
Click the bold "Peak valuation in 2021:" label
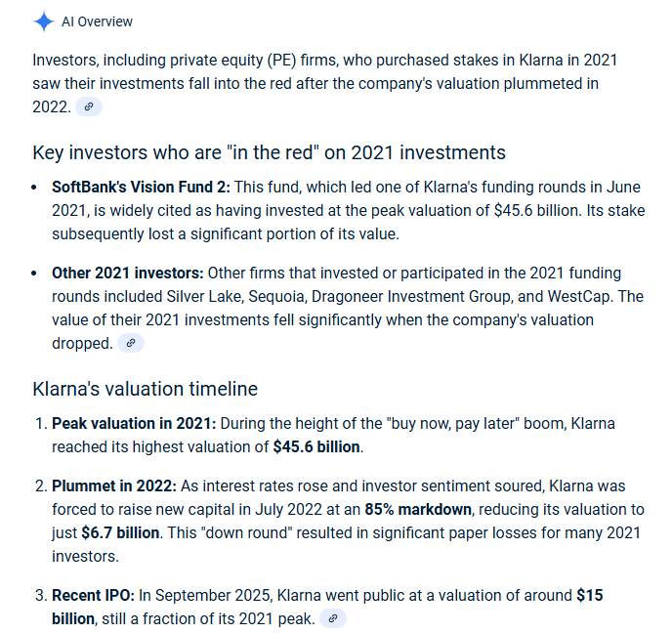point(134,423)
